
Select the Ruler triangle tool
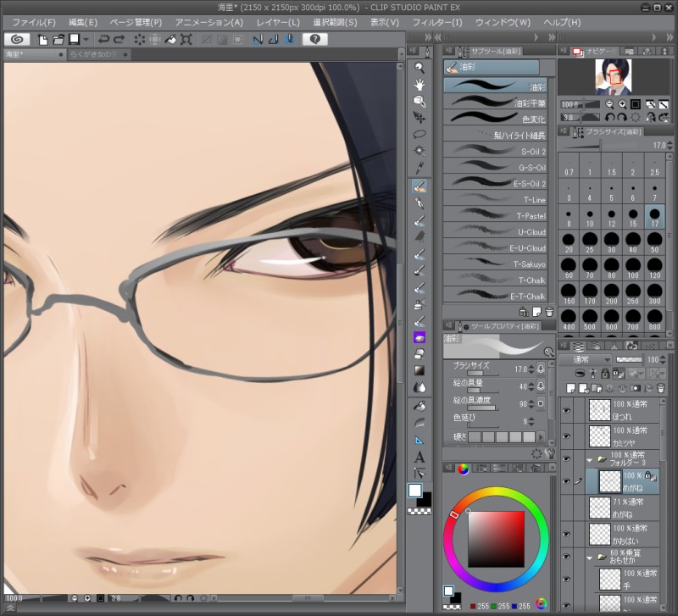point(419,441)
